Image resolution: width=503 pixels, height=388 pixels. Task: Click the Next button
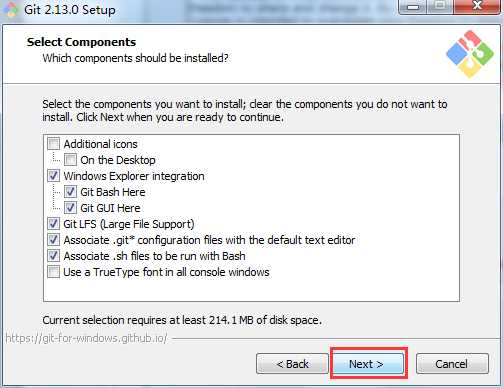(x=369, y=364)
